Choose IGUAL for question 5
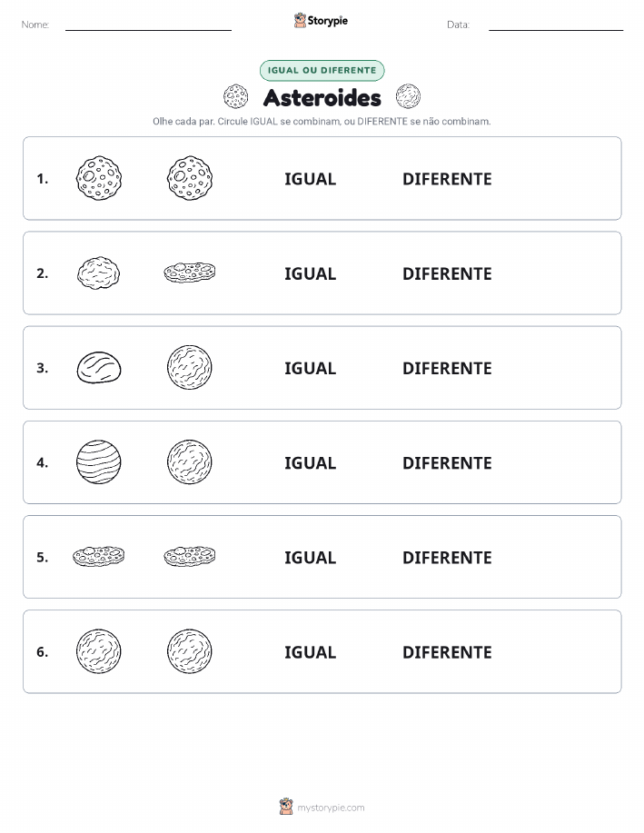The width and height of the screenshot is (644, 833). pos(311,557)
